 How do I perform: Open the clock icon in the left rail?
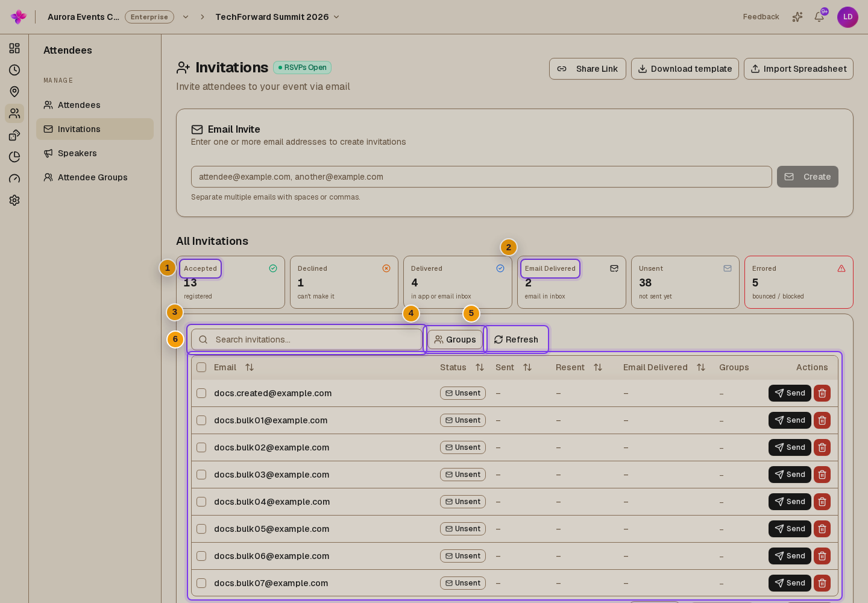point(14,70)
